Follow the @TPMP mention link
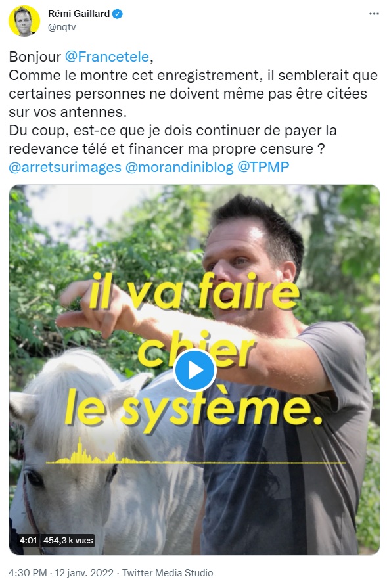387x588 pixels. [263, 168]
